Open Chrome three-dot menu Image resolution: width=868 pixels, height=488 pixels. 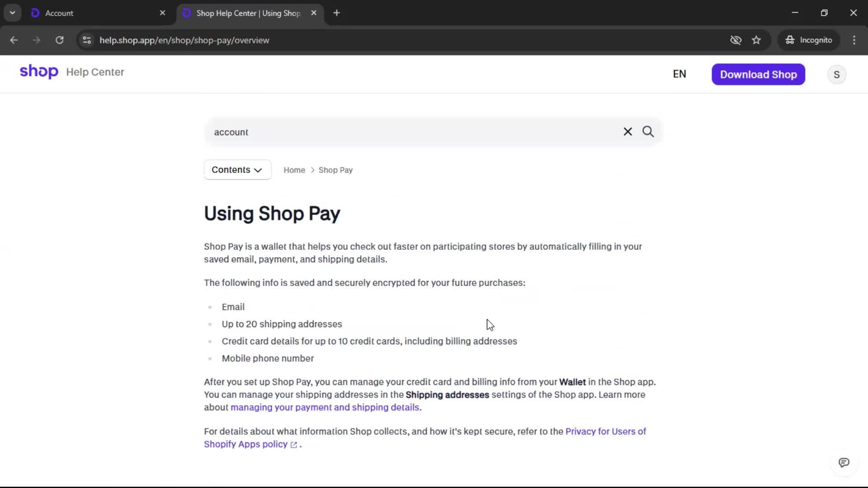(x=854, y=40)
